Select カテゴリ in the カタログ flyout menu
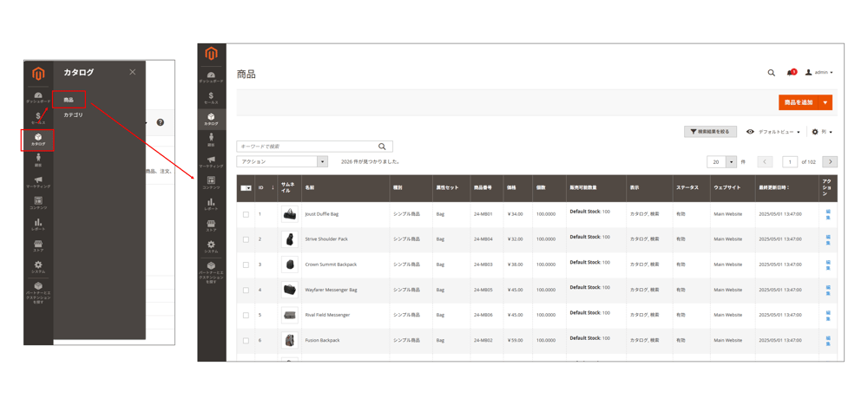Screen dimensions: 868x405 (73, 114)
